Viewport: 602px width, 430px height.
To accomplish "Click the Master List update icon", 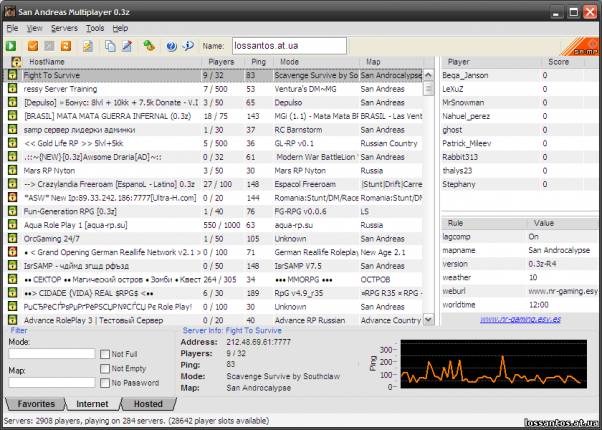I will (88, 46).
